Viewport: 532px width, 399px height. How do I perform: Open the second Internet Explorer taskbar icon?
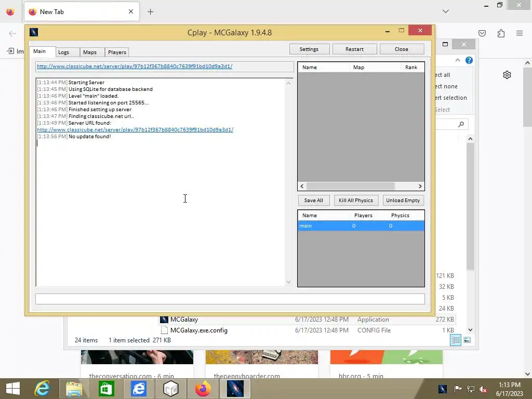tap(138, 389)
